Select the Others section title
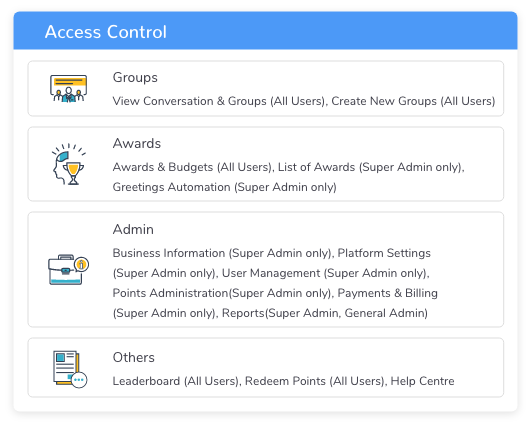 (x=133, y=357)
